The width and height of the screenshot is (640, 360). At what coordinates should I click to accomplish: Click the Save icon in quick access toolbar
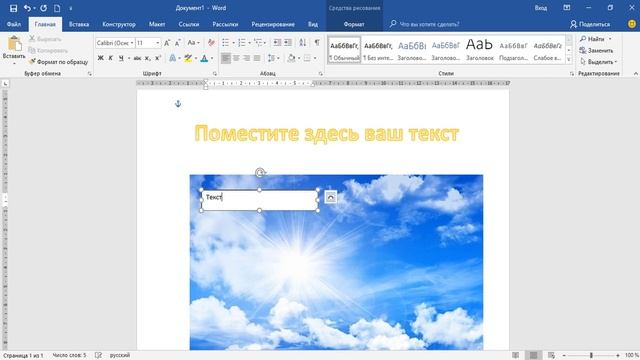click(x=13, y=8)
